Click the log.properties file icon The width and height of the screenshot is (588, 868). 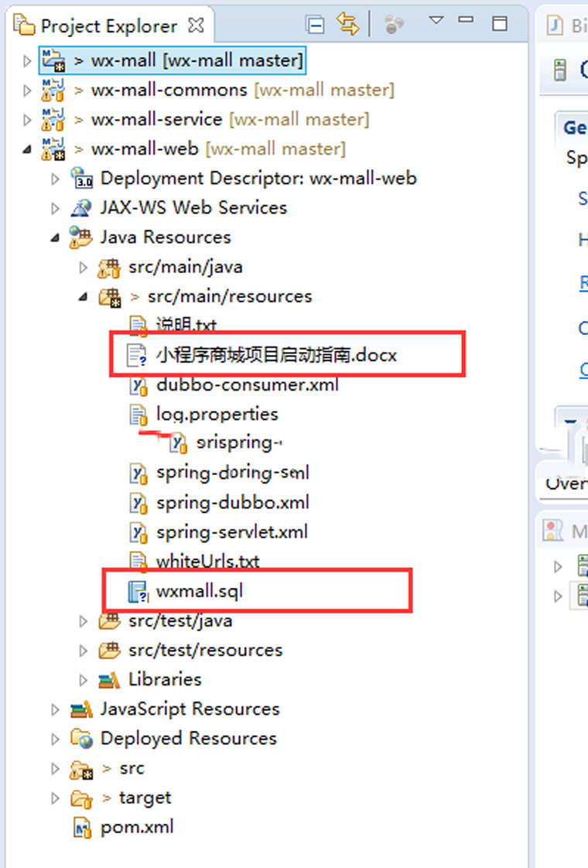pyautogui.click(x=138, y=415)
